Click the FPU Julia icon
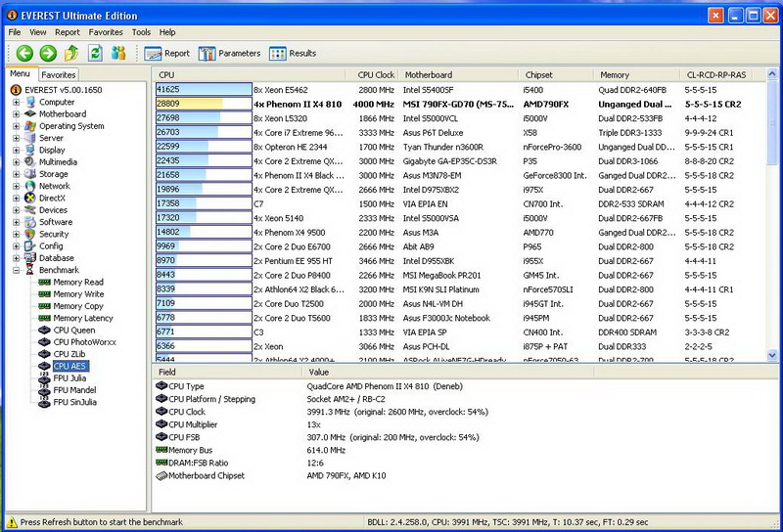 pyautogui.click(x=44, y=377)
